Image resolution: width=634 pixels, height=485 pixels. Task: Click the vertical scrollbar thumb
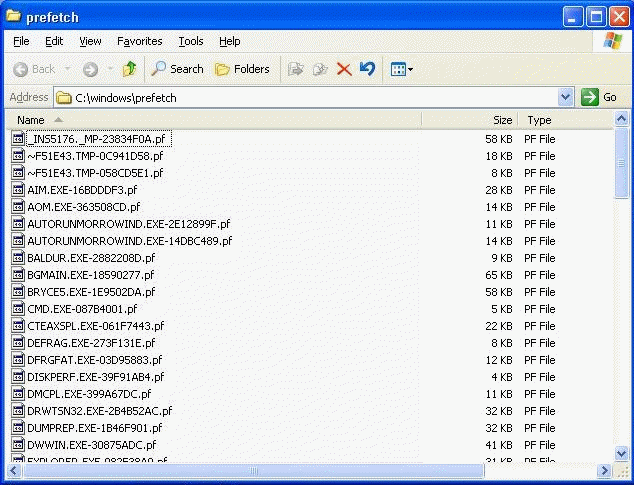pyautogui.click(x=621, y=163)
